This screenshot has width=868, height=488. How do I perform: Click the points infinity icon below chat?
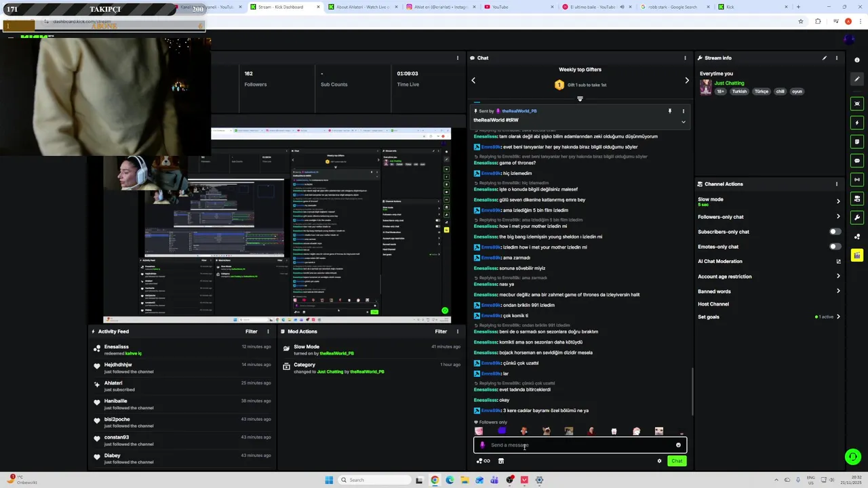pyautogui.click(x=483, y=461)
